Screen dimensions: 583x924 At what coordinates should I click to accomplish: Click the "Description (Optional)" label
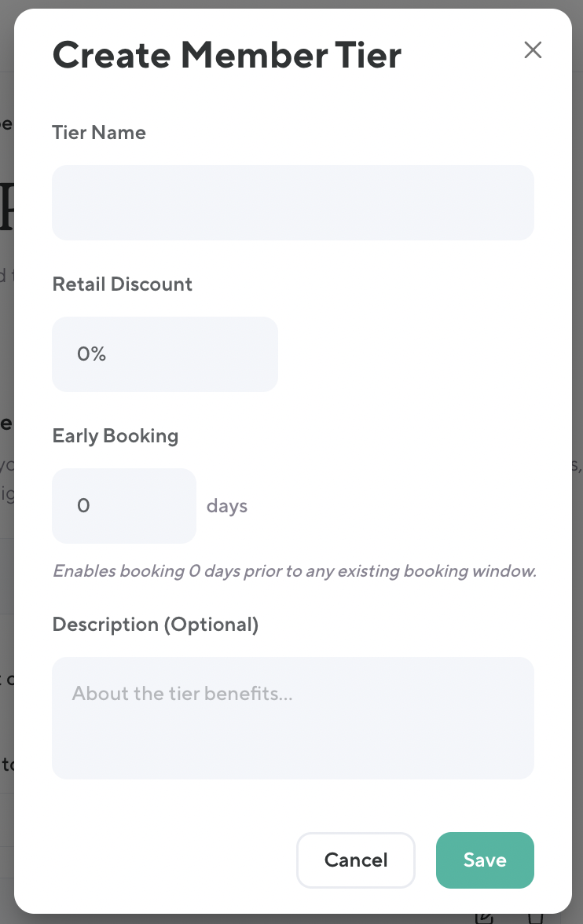[155, 625]
